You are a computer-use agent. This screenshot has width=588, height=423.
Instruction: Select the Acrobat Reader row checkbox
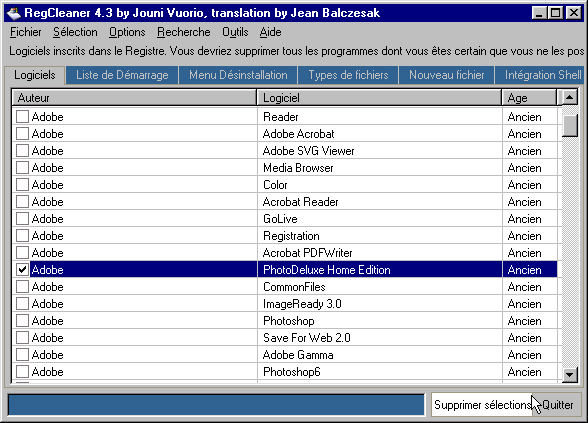pos(22,202)
